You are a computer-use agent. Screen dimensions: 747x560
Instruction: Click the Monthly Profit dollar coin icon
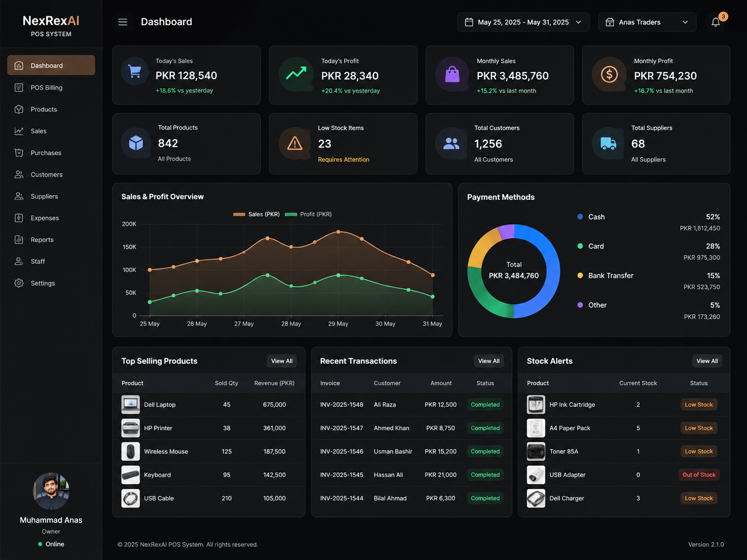pos(609,75)
